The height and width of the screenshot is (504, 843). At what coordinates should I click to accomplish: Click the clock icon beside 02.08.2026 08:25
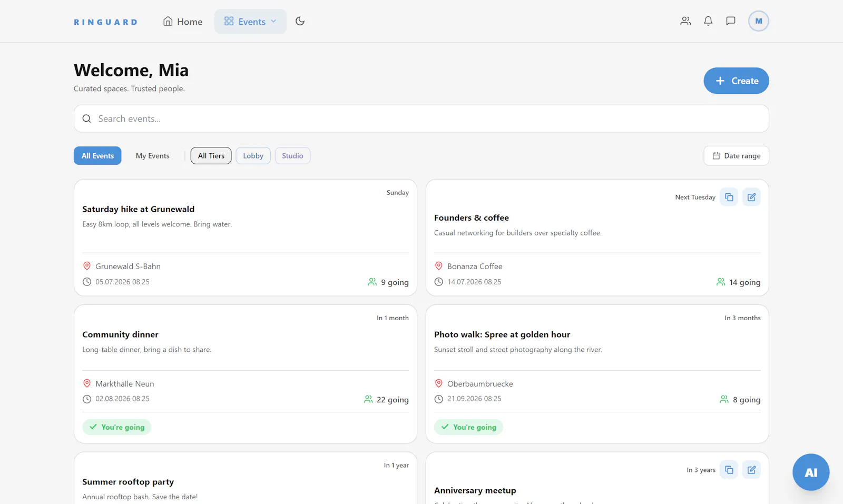coord(87,399)
